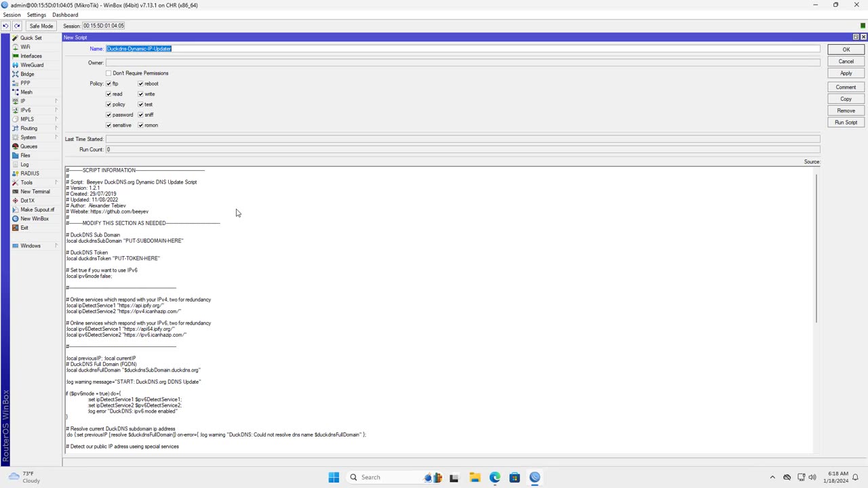
Task: Click the Remove button
Action: pos(846,110)
